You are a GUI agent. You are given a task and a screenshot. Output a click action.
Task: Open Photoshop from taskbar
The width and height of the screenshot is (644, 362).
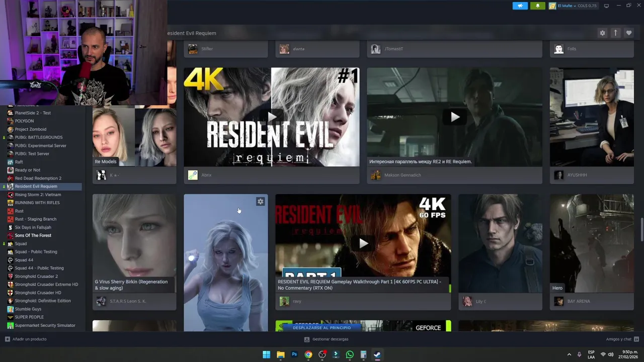pyautogui.click(x=294, y=354)
